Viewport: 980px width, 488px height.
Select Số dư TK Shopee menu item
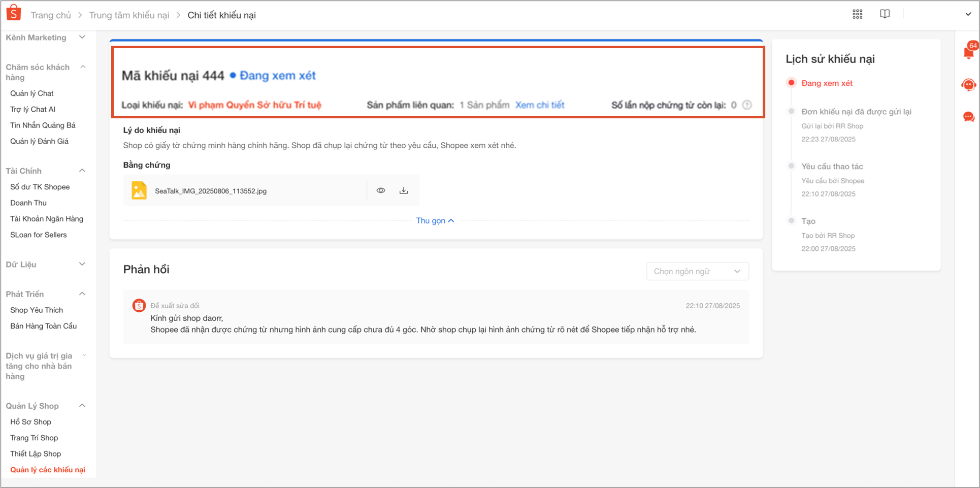point(40,187)
